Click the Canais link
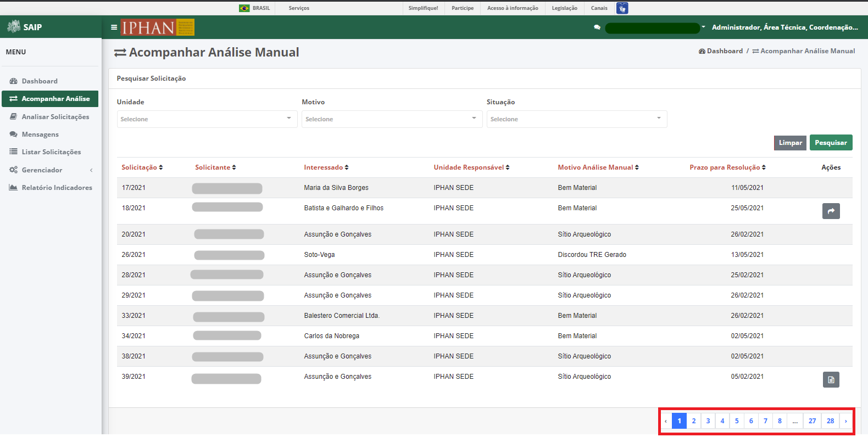 599,8
